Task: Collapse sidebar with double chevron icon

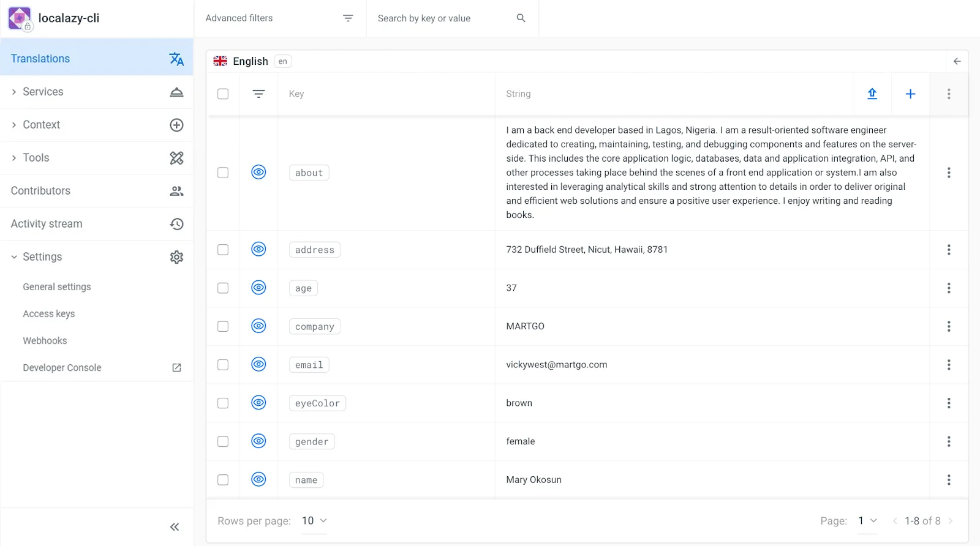Action: pos(175,527)
